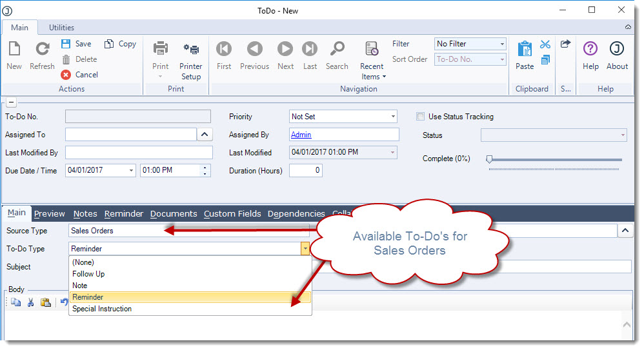Click the New document icon
This screenshot has width=644, height=350.
(x=14, y=49)
